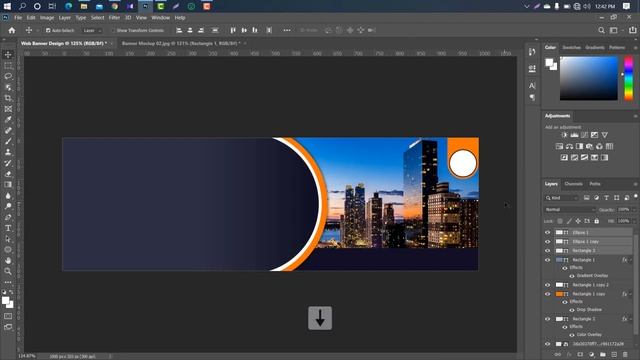Screen dimensions: 640x360
Task: Open Windows taskbar search icon
Action: point(22,6)
